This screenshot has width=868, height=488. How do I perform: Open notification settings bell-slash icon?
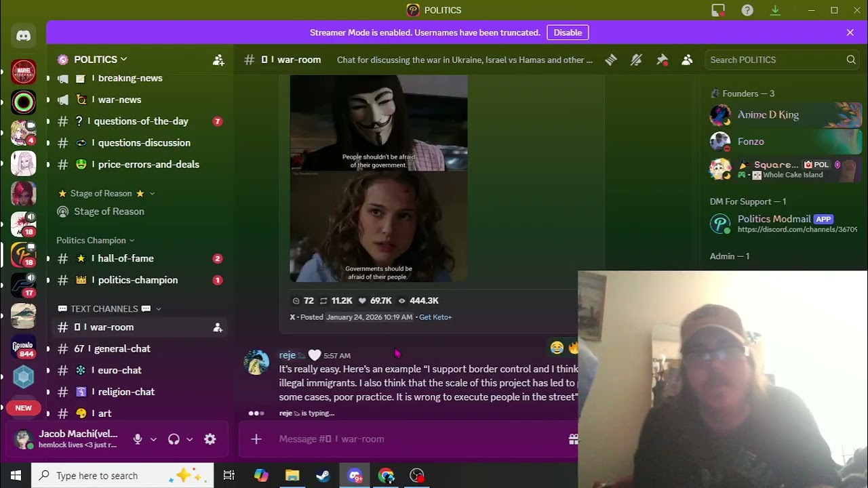coord(636,60)
